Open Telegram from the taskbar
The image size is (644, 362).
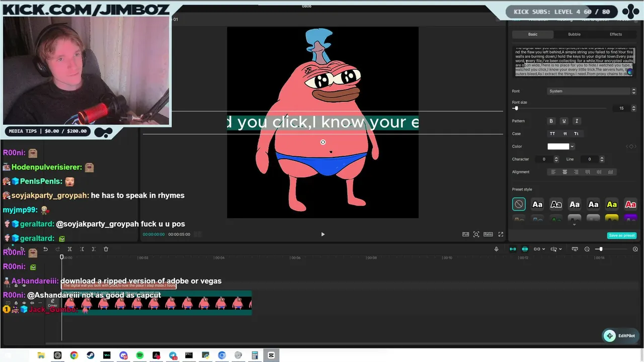coord(173,355)
